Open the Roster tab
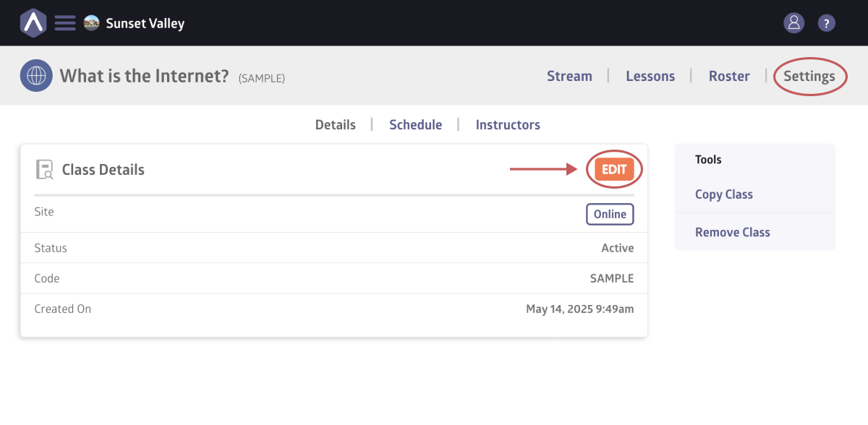The width and height of the screenshot is (868, 425). pyautogui.click(x=729, y=76)
